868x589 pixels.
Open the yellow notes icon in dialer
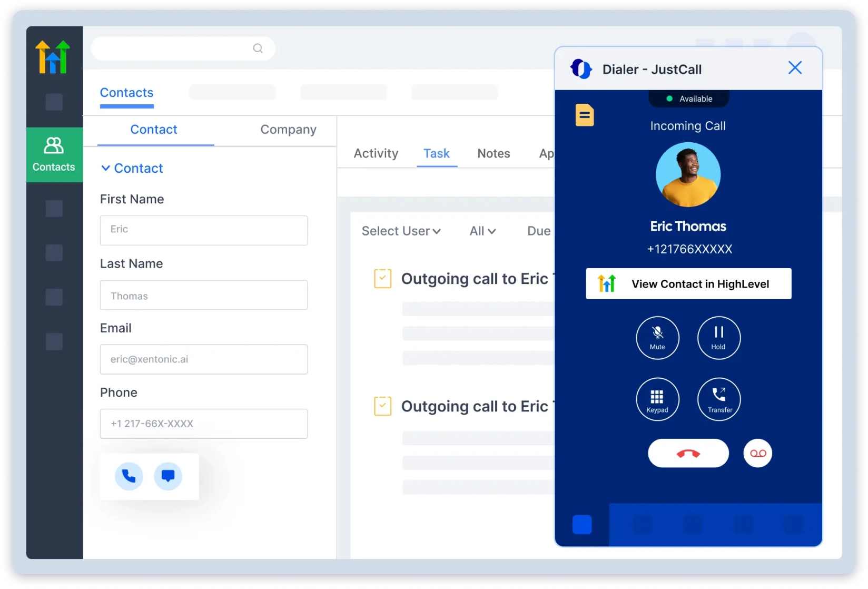coord(585,115)
